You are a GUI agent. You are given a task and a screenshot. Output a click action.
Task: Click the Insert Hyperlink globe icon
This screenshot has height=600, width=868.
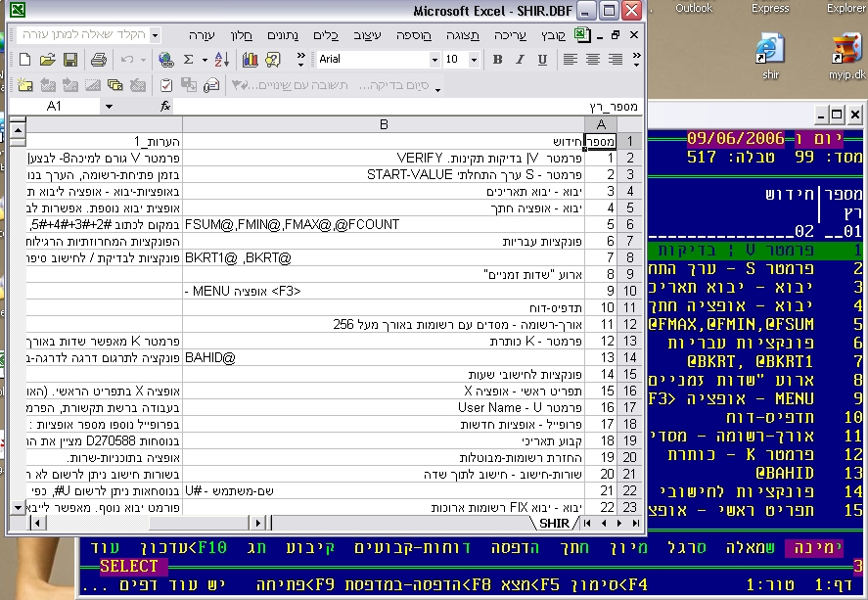(x=165, y=60)
